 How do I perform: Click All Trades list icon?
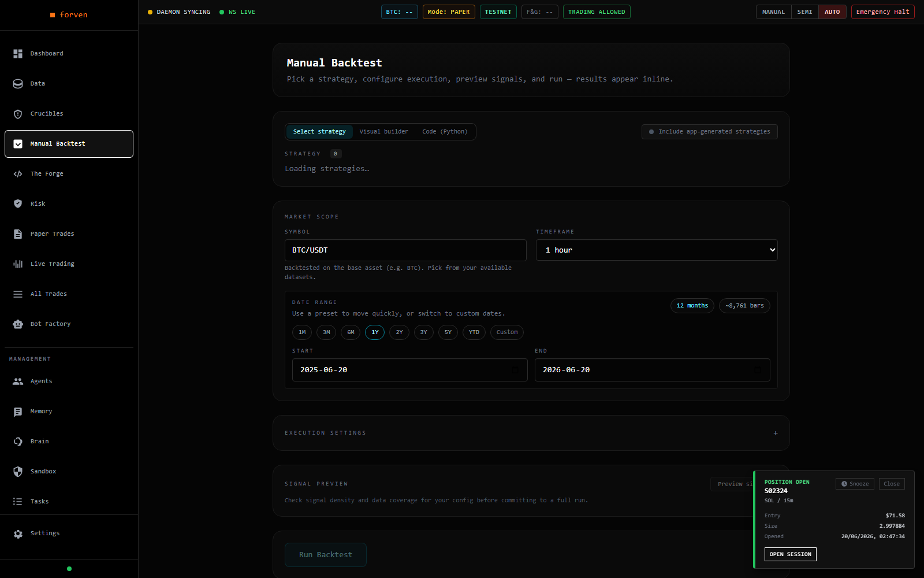coord(18,294)
